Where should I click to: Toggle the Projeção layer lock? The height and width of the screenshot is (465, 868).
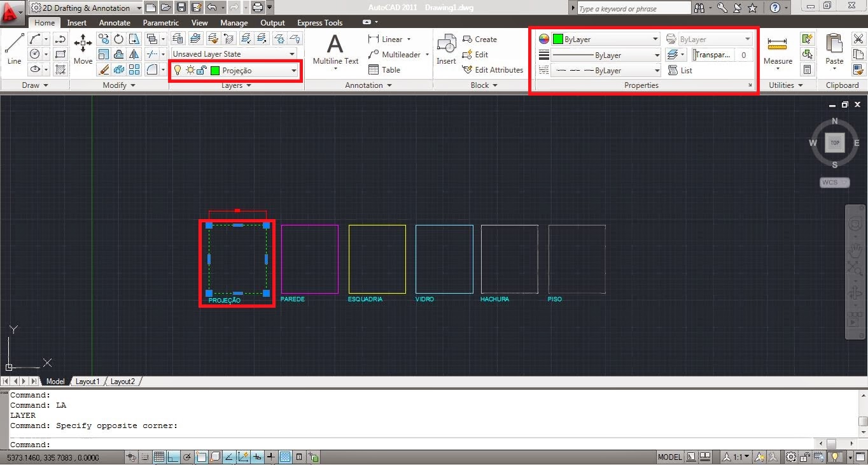pyautogui.click(x=203, y=70)
